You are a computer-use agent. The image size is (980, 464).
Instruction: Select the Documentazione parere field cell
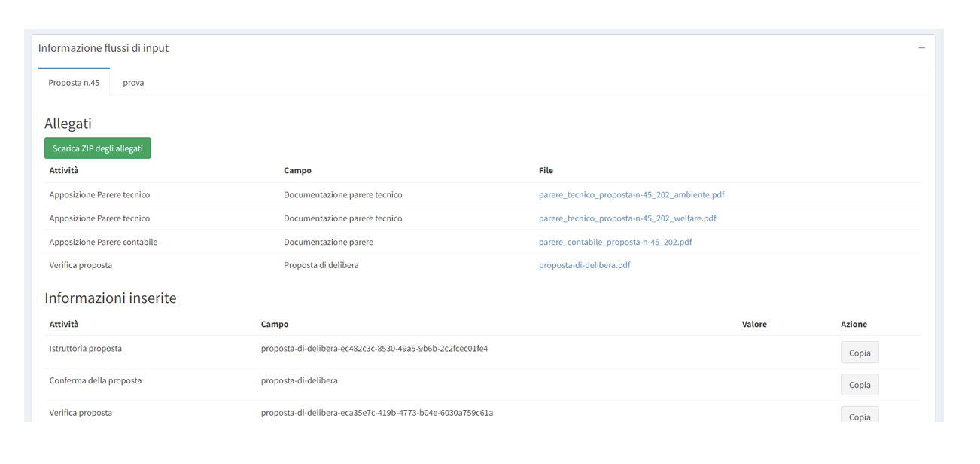pyautogui.click(x=328, y=243)
